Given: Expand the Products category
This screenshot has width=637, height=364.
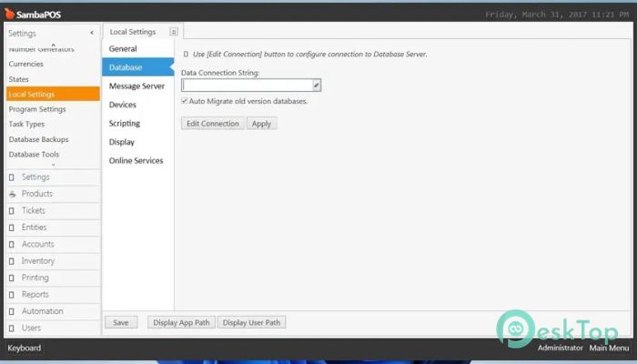Looking at the screenshot, I should (x=53, y=194).
